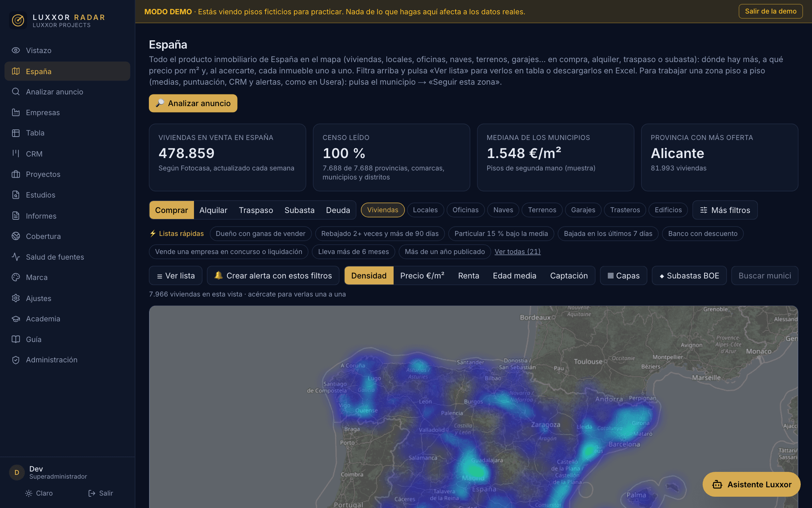
Task: Click the Administración shield icon
Action: click(x=16, y=360)
